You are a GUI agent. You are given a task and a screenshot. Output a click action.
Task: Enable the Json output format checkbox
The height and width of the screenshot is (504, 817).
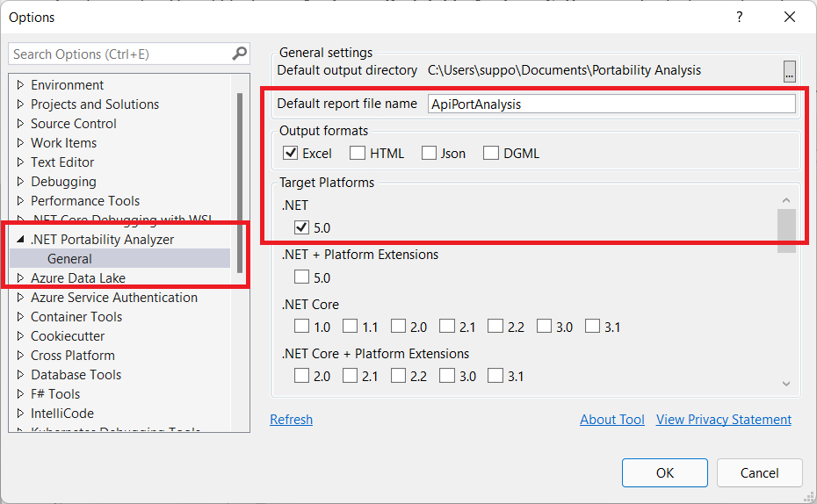pos(429,153)
